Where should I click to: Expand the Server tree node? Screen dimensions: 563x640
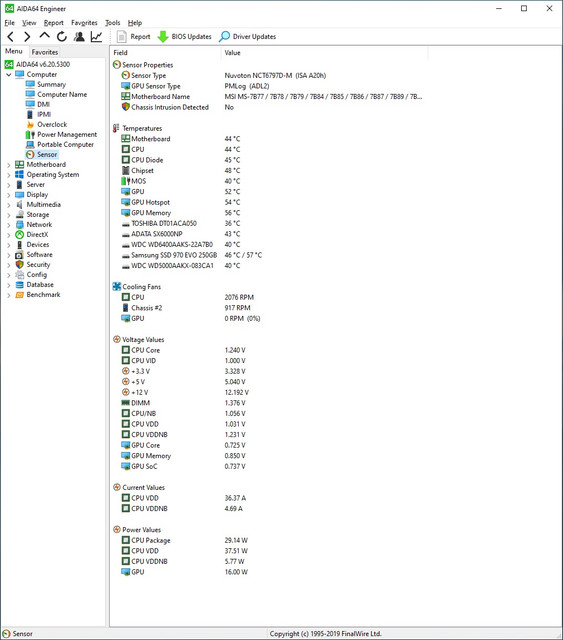(9, 185)
